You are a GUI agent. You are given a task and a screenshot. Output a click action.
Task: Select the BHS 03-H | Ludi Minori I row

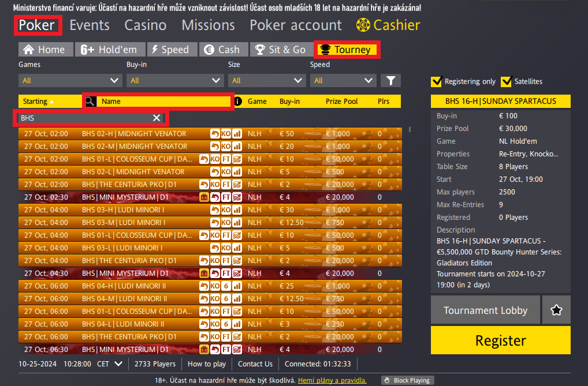point(210,210)
